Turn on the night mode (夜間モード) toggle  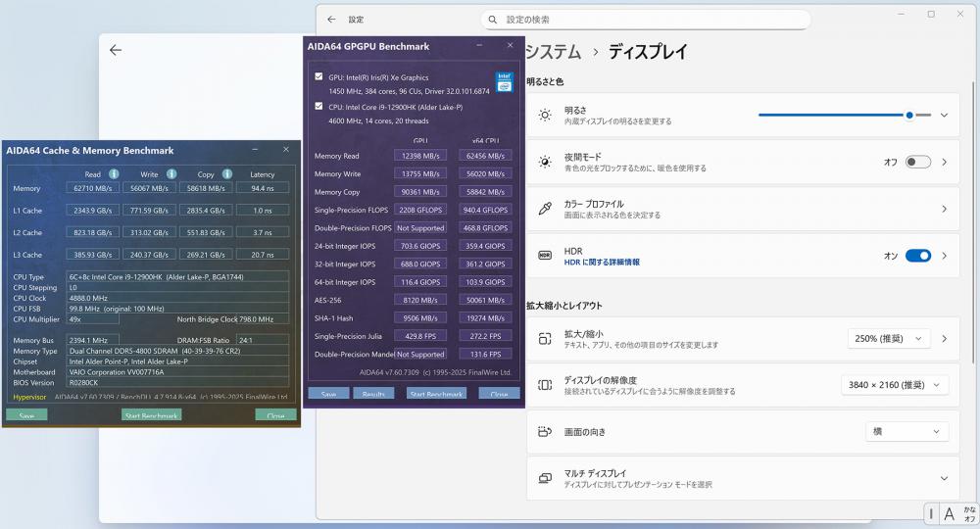[x=917, y=162]
